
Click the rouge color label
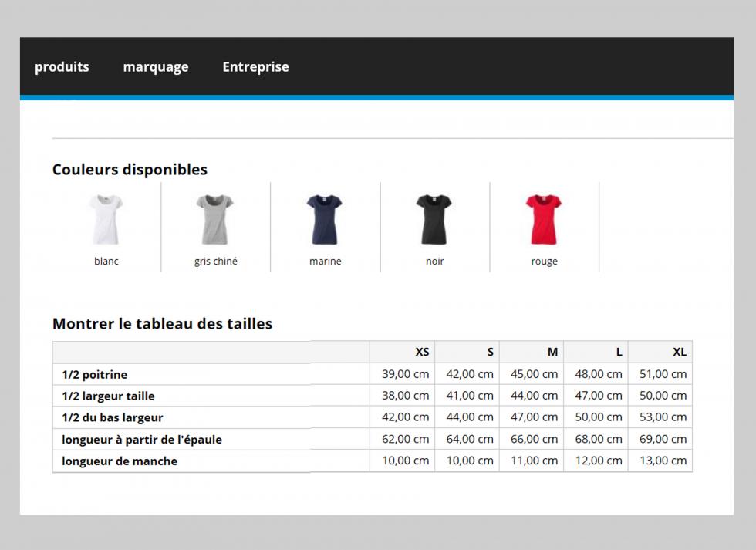(x=545, y=262)
